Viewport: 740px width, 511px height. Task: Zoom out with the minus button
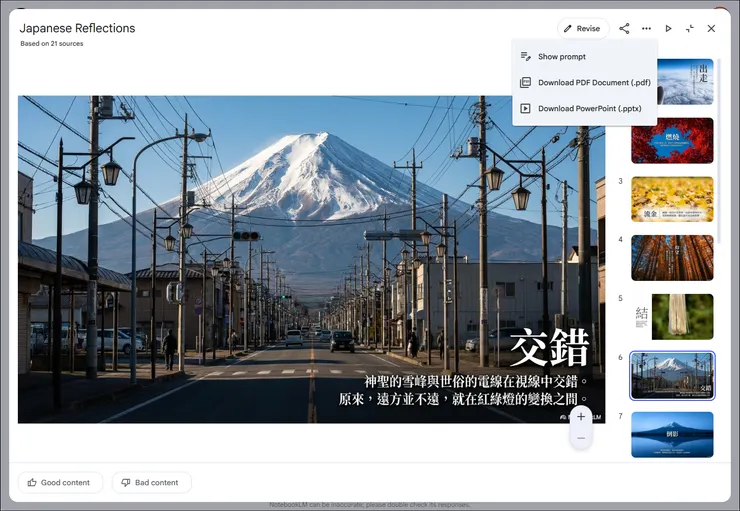click(x=581, y=438)
